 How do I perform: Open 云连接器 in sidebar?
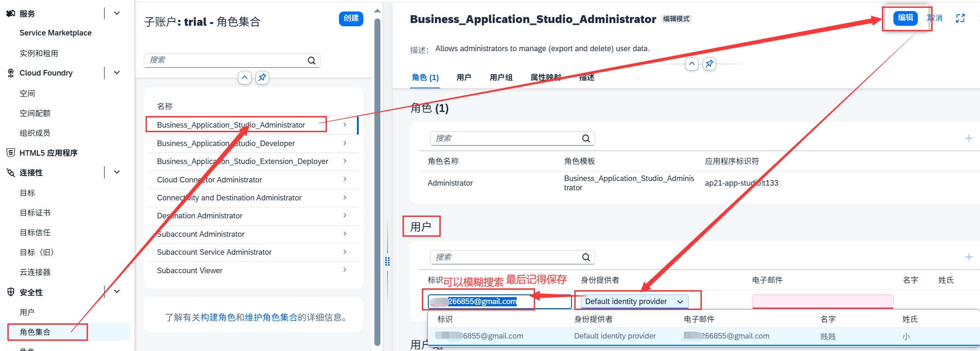pyautogui.click(x=35, y=272)
